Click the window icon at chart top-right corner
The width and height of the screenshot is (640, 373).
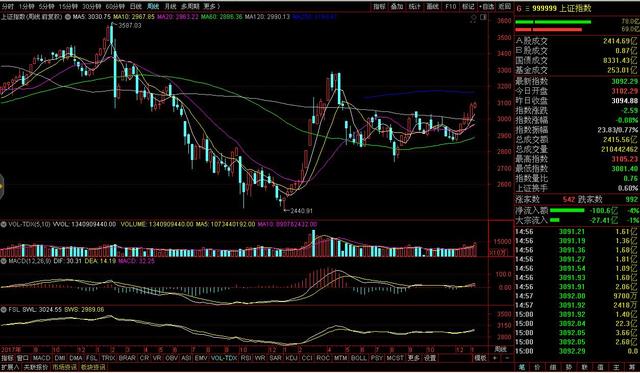[483, 18]
